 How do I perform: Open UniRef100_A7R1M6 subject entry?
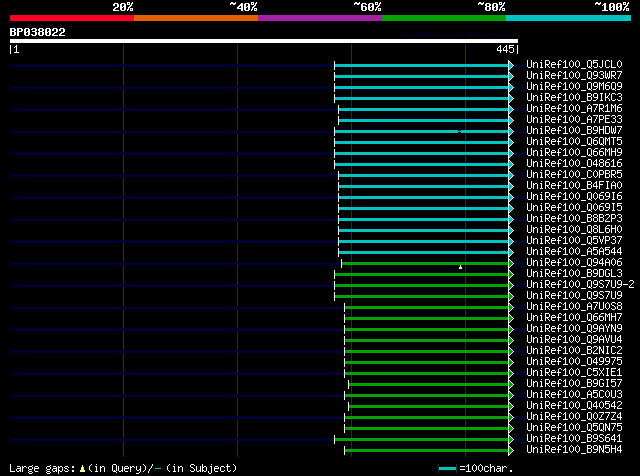[574, 109]
